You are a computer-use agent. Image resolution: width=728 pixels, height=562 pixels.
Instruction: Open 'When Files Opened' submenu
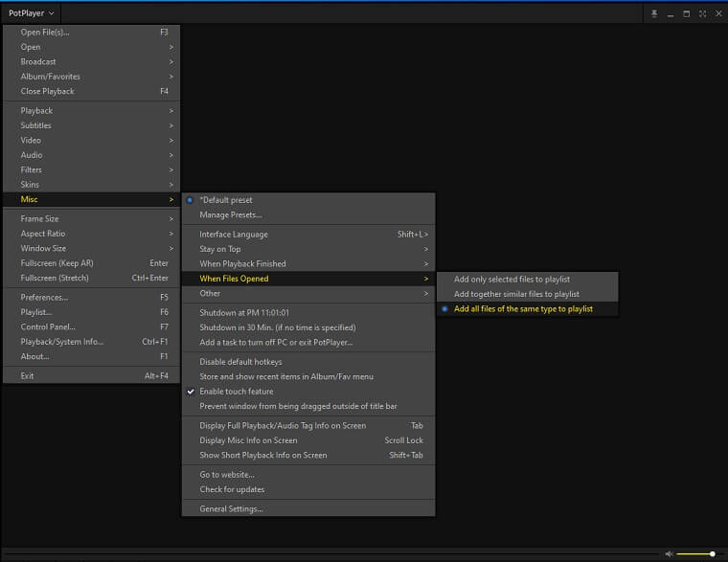point(308,279)
